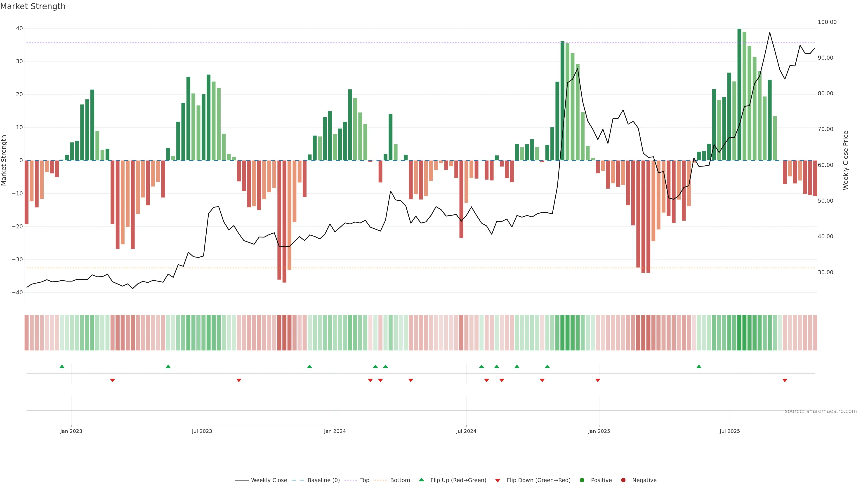The image size is (868, 488).
Task: Click the Market Strength chart title
Action: [33, 6]
